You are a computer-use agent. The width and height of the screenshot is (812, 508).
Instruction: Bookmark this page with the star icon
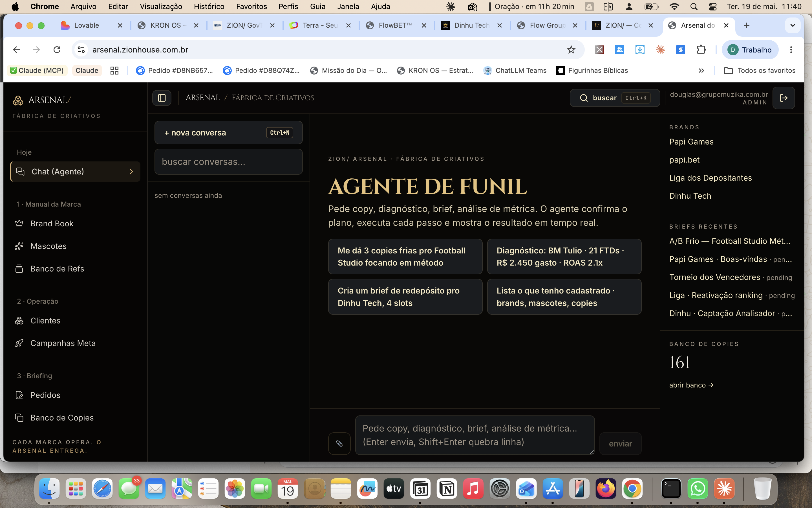(x=571, y=50)
